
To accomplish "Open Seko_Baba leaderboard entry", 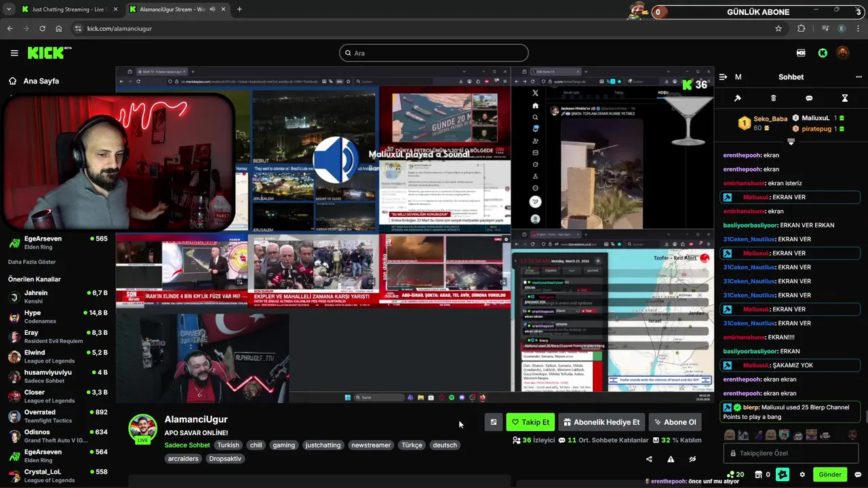I will point(763,123).
